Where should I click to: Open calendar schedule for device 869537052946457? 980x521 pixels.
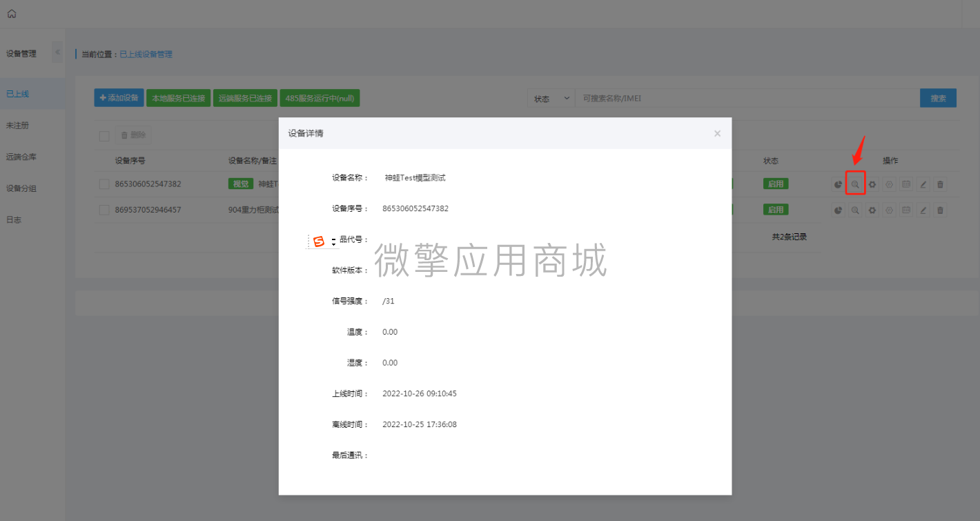click(906, 210)
